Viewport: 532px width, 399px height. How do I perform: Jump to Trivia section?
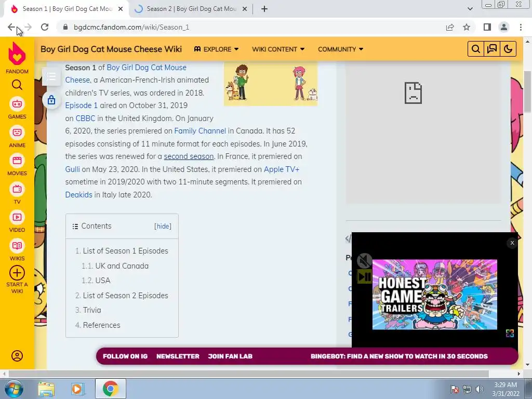(92, 310)
